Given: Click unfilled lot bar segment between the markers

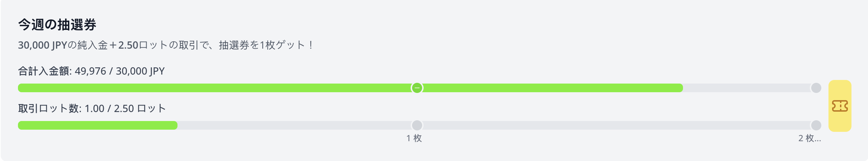Looking at the screenshot, I should 616,125.
